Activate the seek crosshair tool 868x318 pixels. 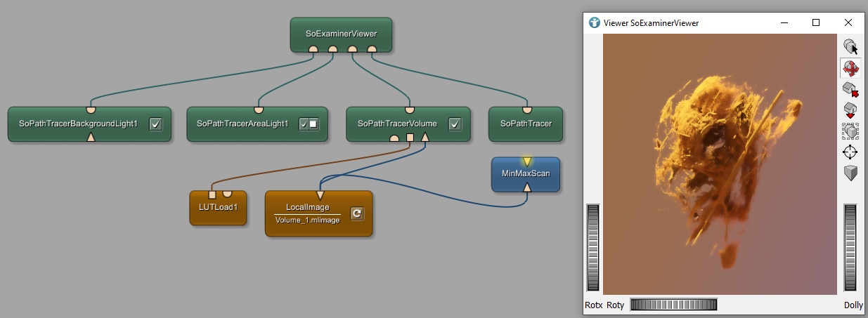tap(850, 152)
